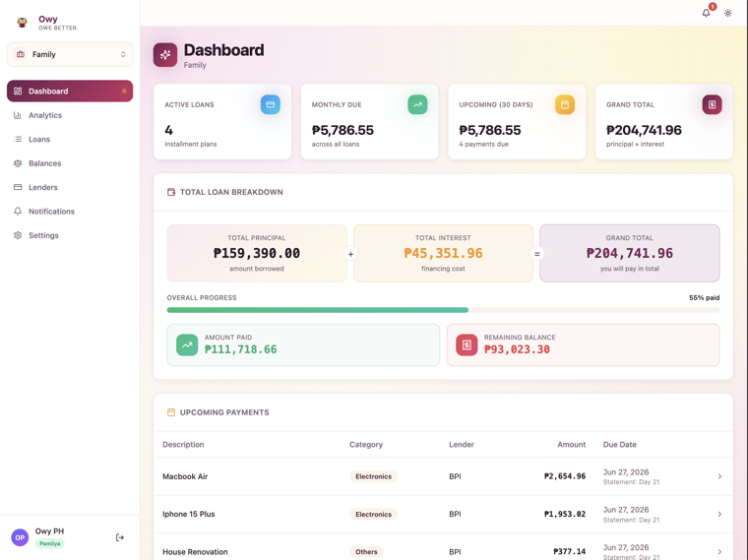The height and width of the screenshot is (560, 748).
Task: Click the Monthly Due summary card
Action: pyautogui.click(x=370, y=122)
